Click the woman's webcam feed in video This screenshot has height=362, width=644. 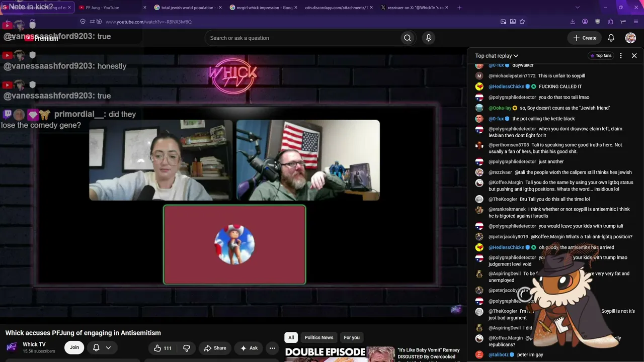161,160
